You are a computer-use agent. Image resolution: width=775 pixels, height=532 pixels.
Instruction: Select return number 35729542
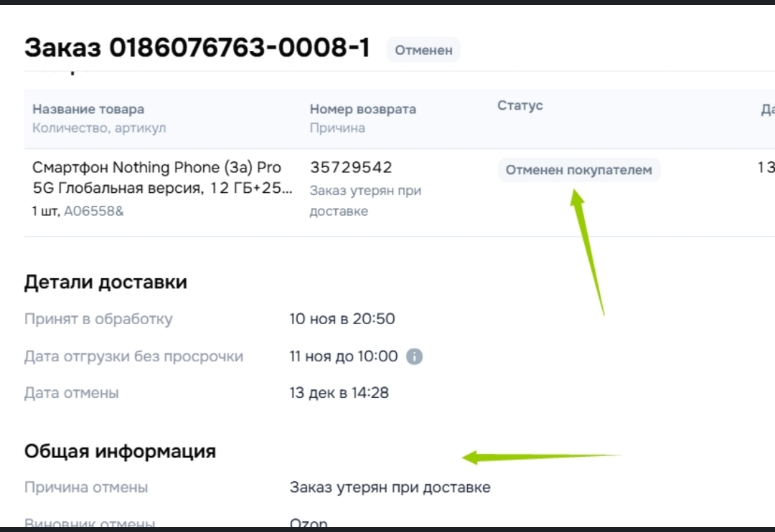351,168
